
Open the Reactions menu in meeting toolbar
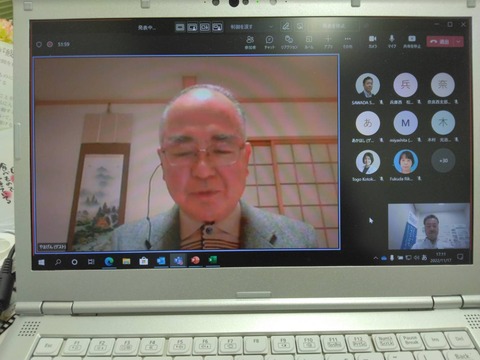coord(289,42)
